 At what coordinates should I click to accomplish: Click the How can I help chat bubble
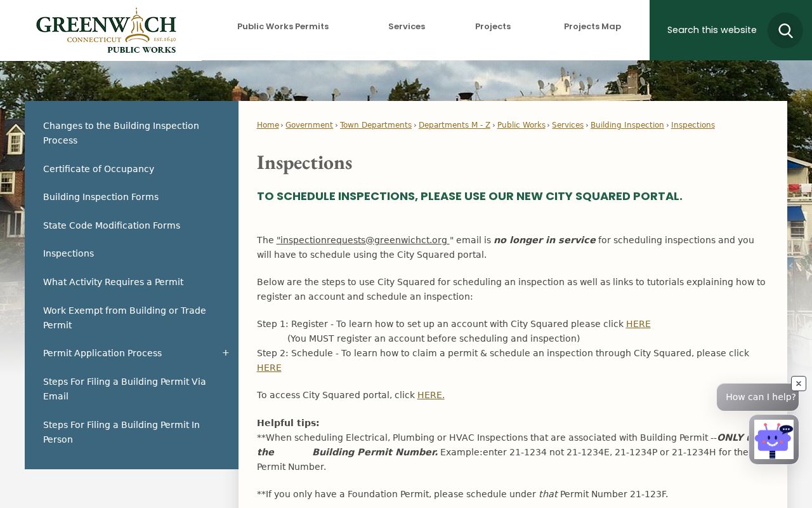[x=757, y=397]
